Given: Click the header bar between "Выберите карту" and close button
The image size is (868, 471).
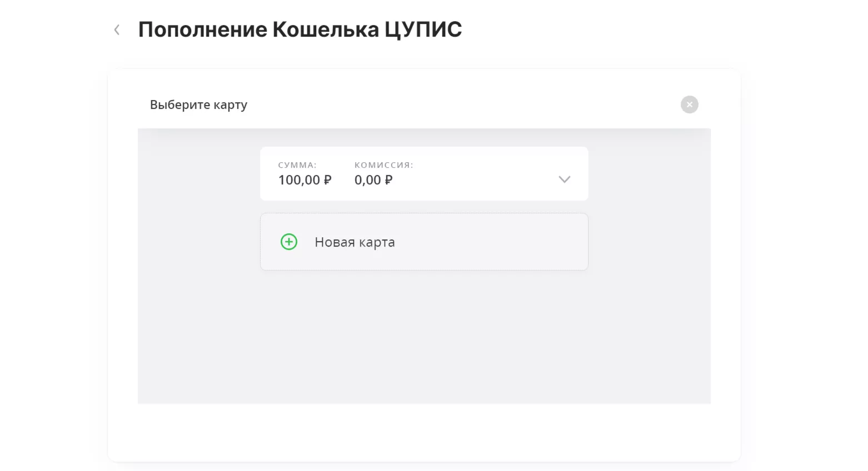Looking at the screenshot, I should click(x=461, y=105).
